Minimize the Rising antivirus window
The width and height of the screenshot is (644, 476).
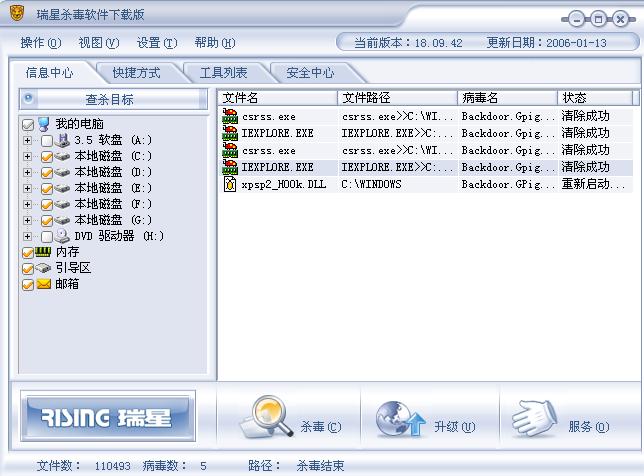pyautogui.click(x=577, y=19)
